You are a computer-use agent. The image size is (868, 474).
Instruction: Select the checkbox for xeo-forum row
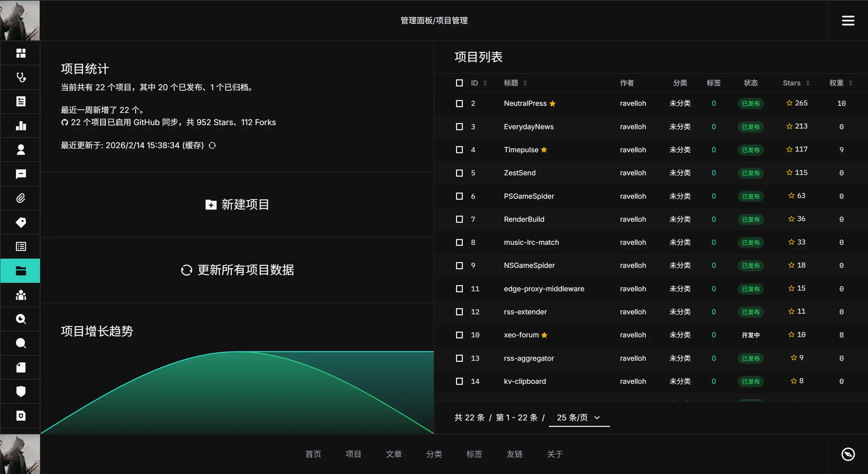coord(459,335)
